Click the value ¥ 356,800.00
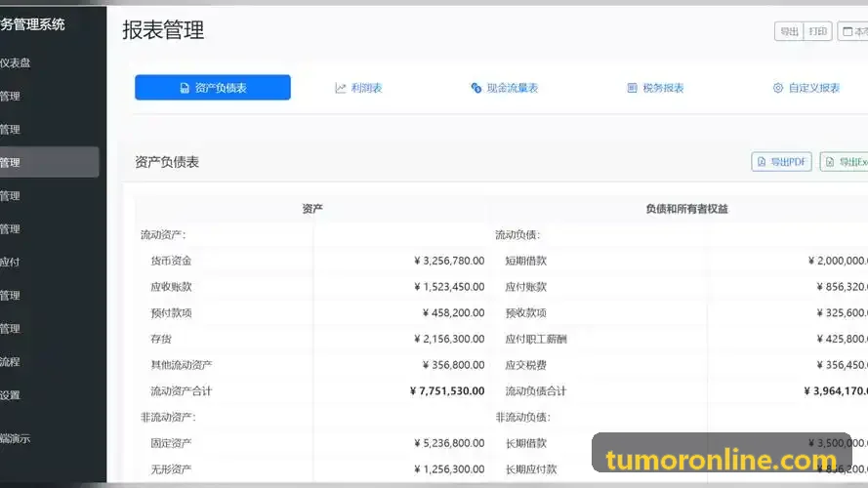 pyautogui.click(x=453, y=365)
